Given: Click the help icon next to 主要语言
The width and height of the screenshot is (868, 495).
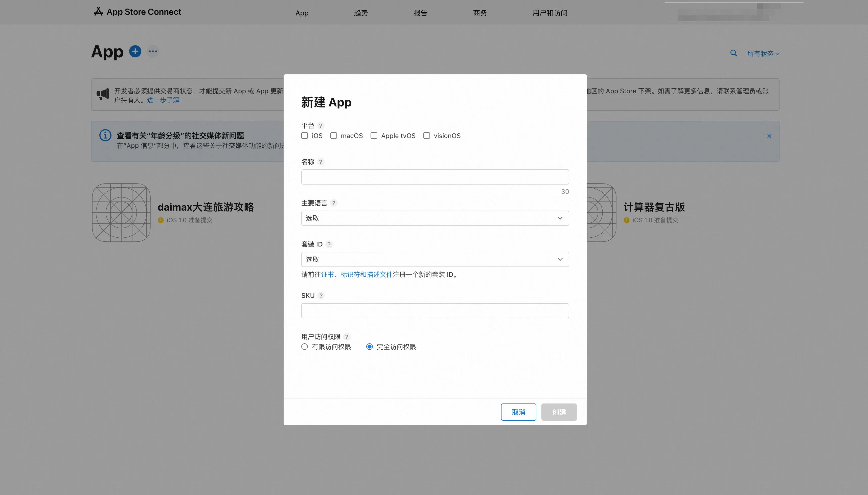Looking at the screenshot, I should pos(334,203).
